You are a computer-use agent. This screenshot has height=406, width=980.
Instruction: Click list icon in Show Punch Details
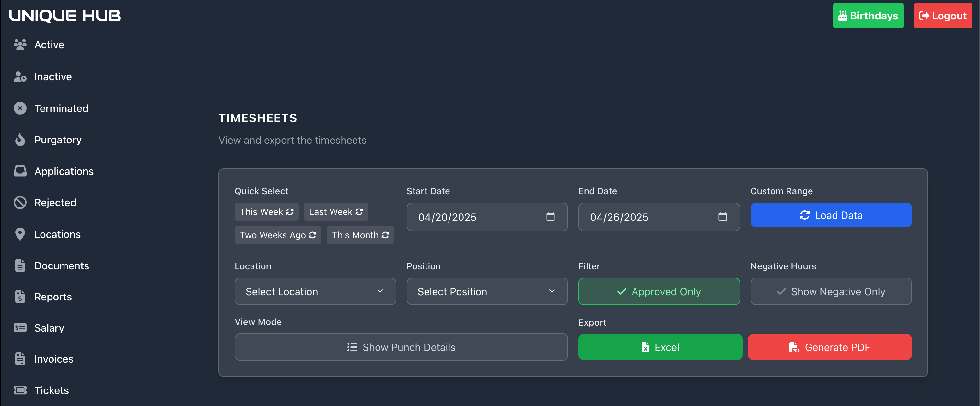pyautogui.click(x=352, y=347)
